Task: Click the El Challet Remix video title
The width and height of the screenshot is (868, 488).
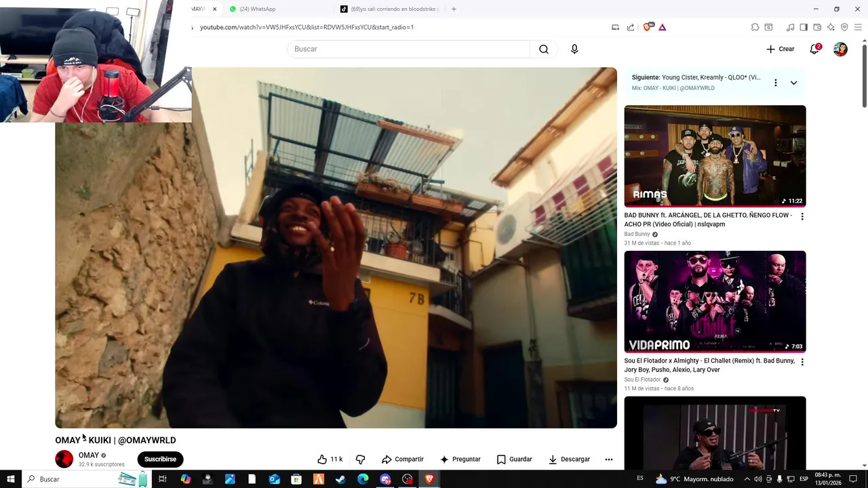Action: 709,365
